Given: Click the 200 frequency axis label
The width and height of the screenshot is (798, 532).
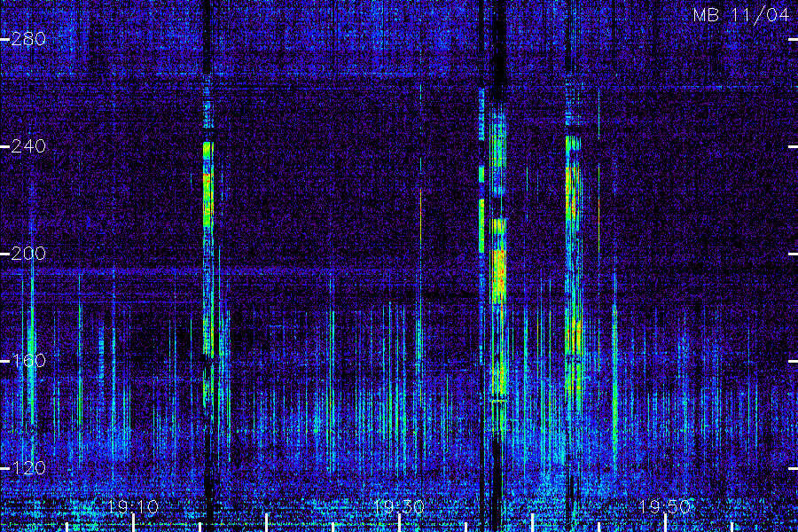Looking at the screenshot, I should 28,254.
